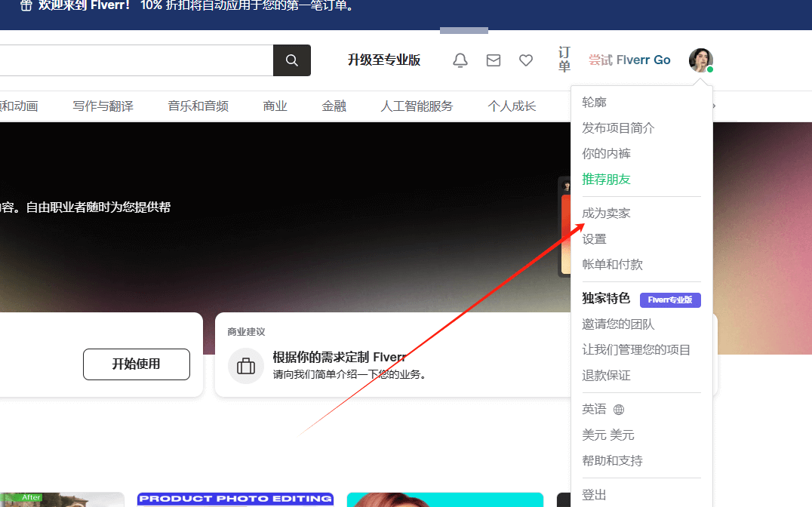Click the search magnifier button
This screenshot has height=507, width=812.
tap(291, 60)
